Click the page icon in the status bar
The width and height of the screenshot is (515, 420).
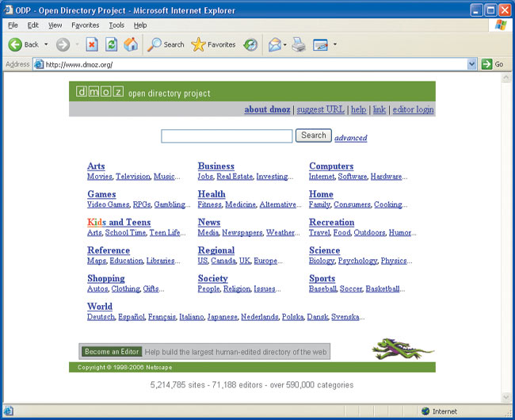pos(9,410)
